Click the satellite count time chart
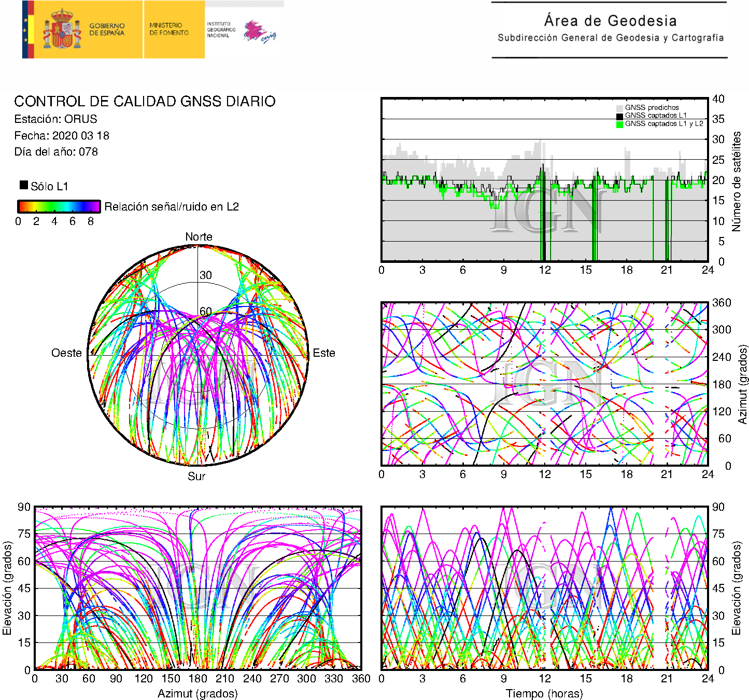749x700 pixels. point(544,179)
